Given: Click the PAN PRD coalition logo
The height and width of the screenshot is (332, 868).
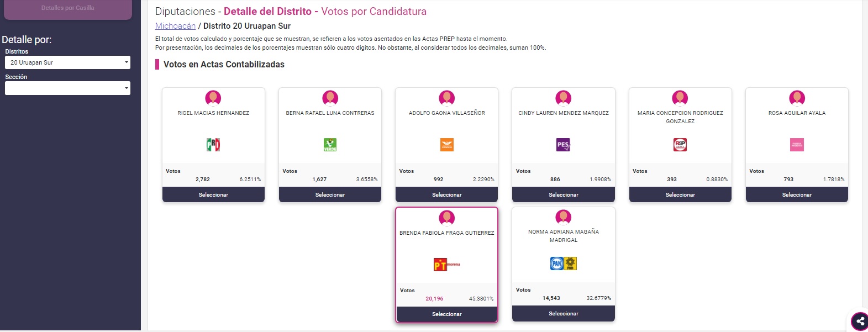Looking at the screenshot, I should [x=563, y=264].
